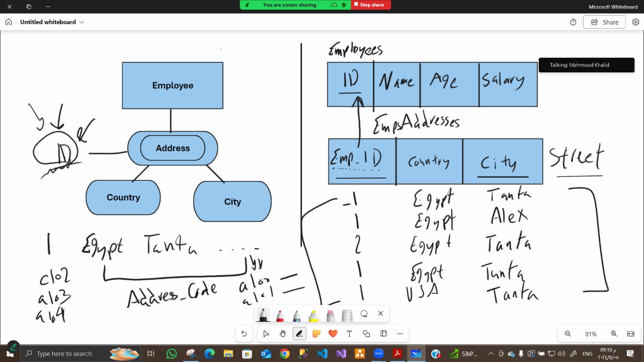Click Stop share in sharing bar
Image resolution: width=644 pixels, height=362 pixels.
tap(372, 5)
